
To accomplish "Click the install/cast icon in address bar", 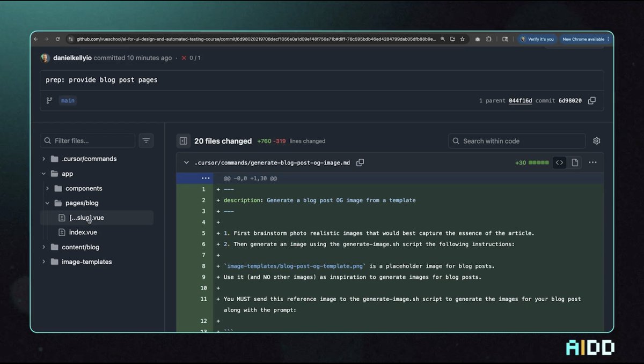I will [x=452, y=39].
